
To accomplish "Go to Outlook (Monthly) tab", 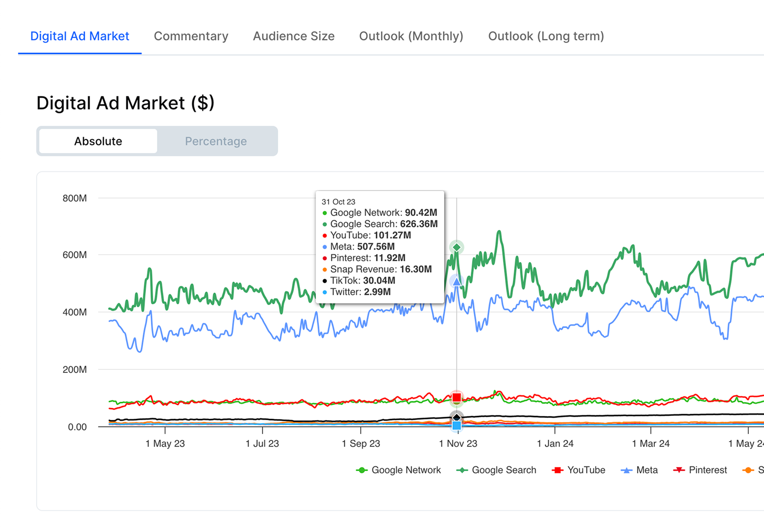I will point(411,36).
